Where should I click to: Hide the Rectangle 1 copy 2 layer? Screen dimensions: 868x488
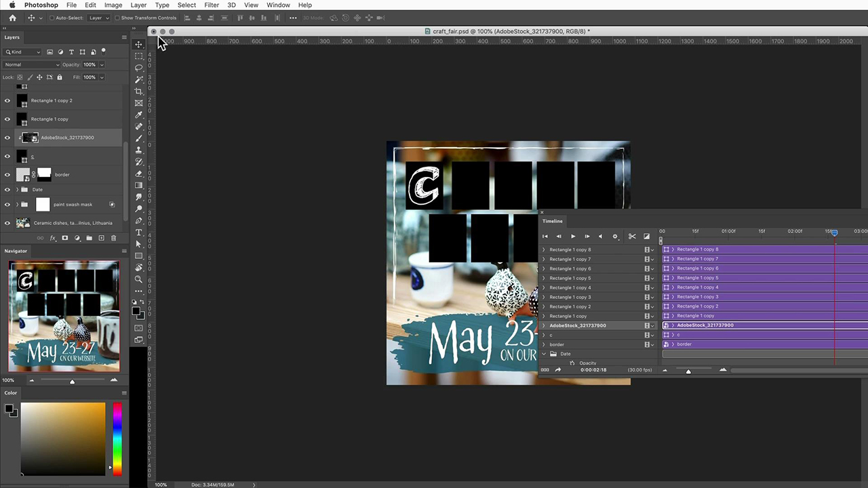click(x=7, y=100)
